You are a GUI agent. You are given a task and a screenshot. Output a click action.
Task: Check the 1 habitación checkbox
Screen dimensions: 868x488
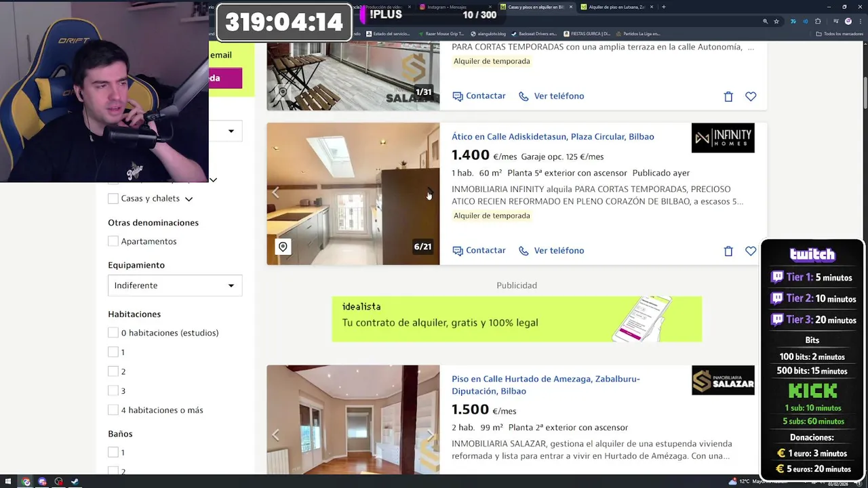[113, 352]
